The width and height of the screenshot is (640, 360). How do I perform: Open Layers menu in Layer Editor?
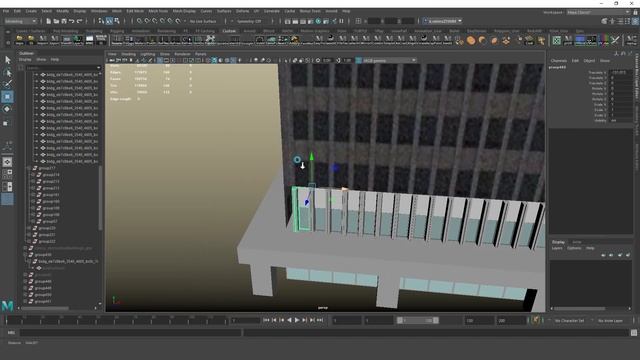tap(557, 248)
